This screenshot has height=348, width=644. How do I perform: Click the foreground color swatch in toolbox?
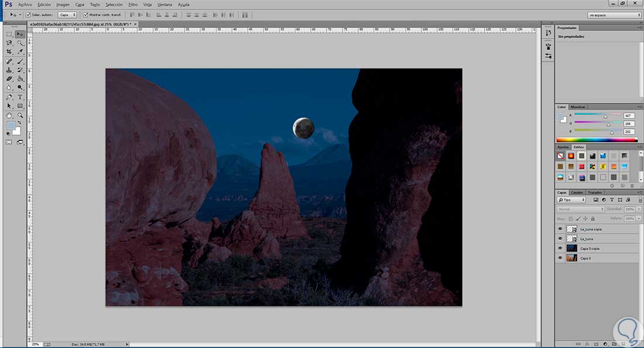[x=11, y=125]
